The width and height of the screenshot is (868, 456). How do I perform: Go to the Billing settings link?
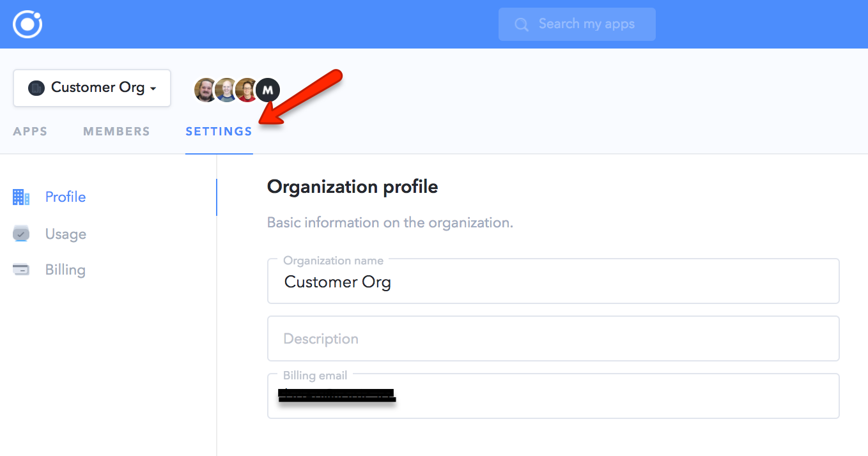point(65,270)
